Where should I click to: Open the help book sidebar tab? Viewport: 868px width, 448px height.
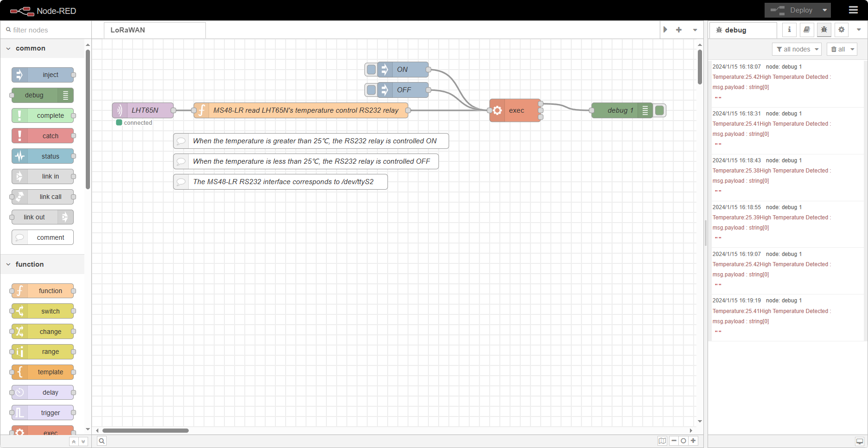pyautogui.click(x=807, y=30)
